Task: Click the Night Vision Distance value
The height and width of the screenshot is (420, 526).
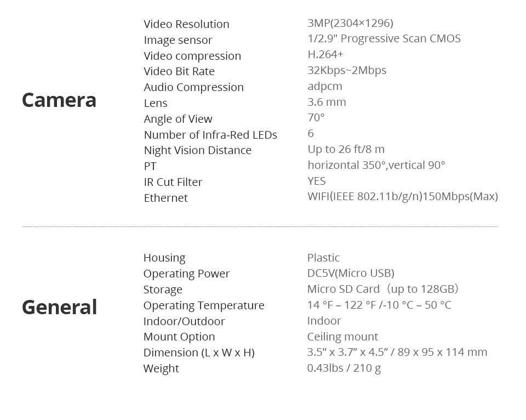Action: [x=346, y=149]
